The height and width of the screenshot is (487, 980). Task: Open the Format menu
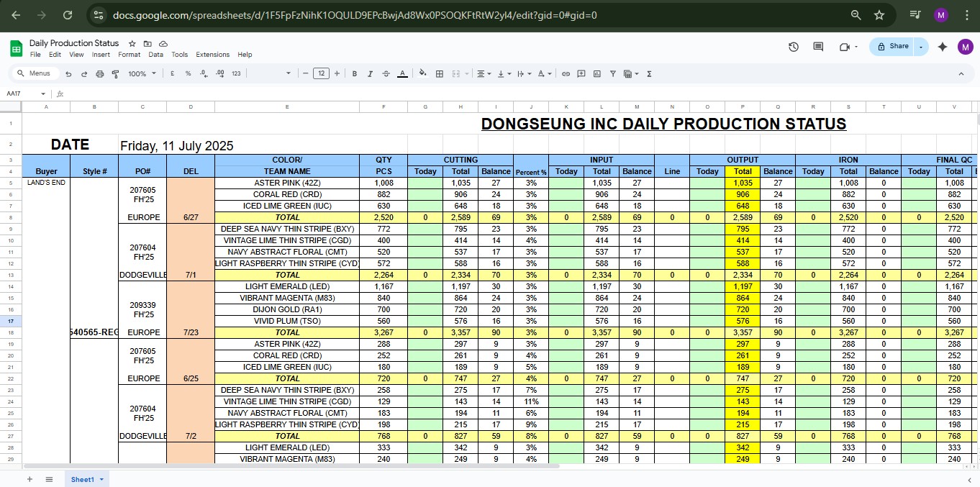tap(130, 55)
